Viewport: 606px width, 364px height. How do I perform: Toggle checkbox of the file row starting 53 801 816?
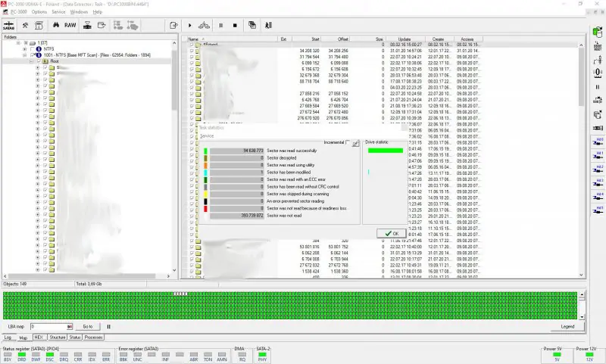[192, 247]
